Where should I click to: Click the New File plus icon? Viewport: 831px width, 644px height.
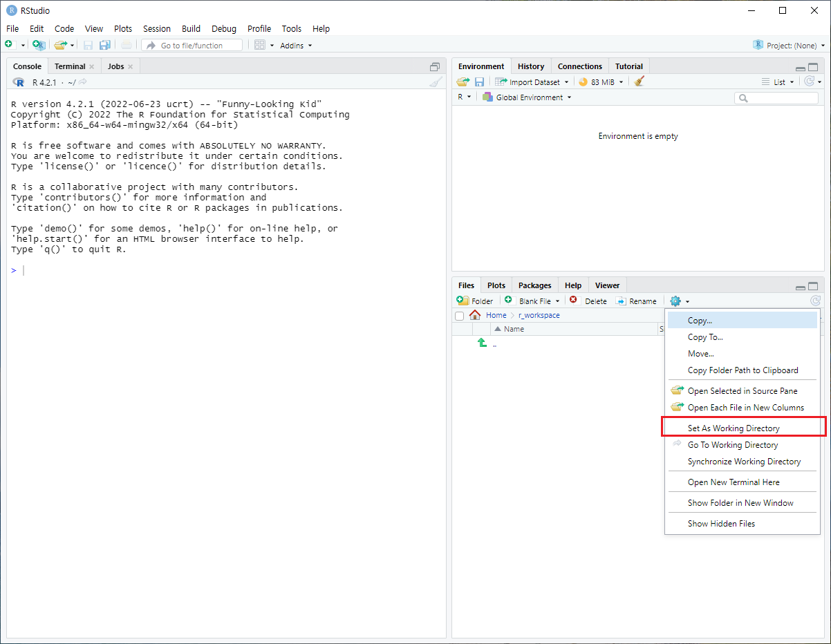click(x=9, y=45)
